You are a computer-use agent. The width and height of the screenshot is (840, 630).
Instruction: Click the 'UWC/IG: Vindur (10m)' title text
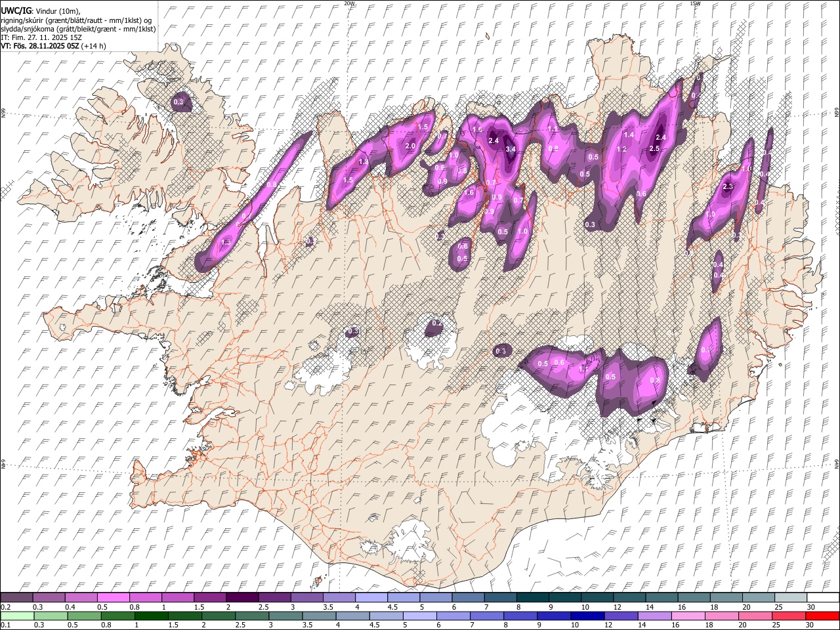[x=41, y=11]
